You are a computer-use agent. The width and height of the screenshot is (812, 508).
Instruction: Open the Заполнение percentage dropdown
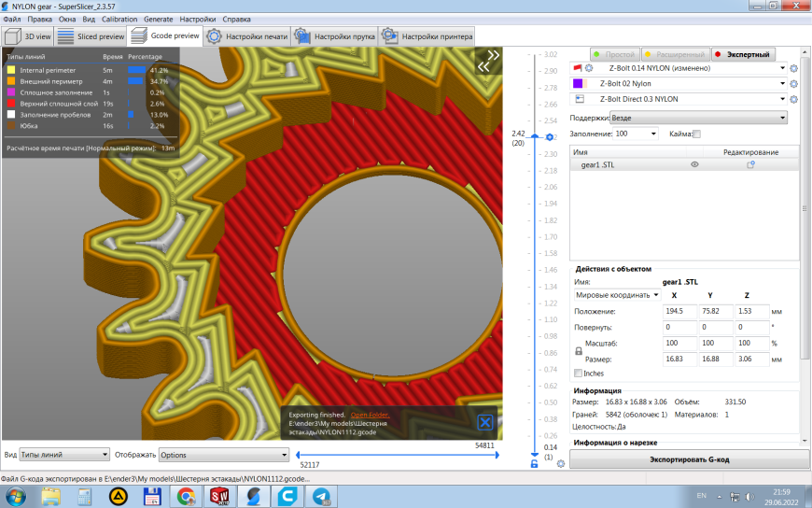(x=636, y=134)
